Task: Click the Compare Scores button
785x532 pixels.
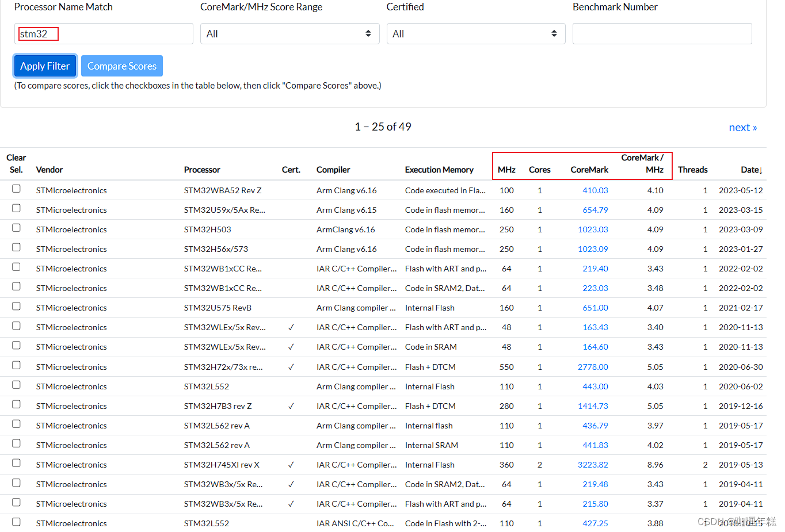Action: (x=122, y=66)
